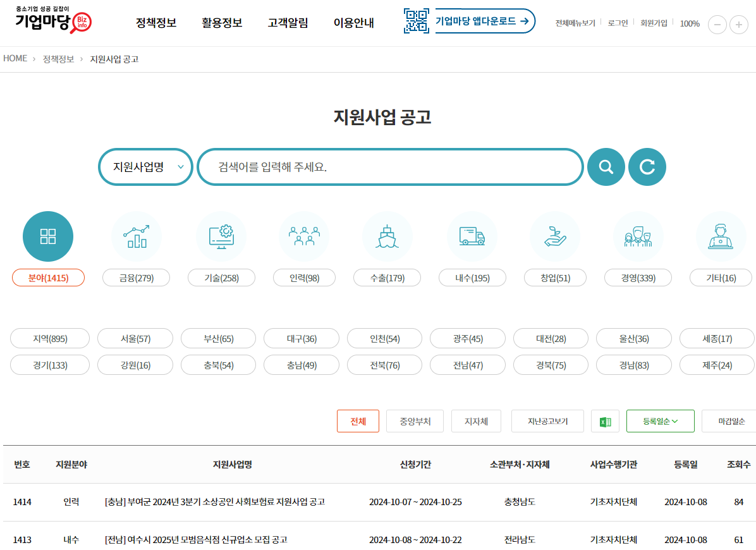The image size is (756, 550).
Task: Click 회원가입 link
Action: [654, 23]
